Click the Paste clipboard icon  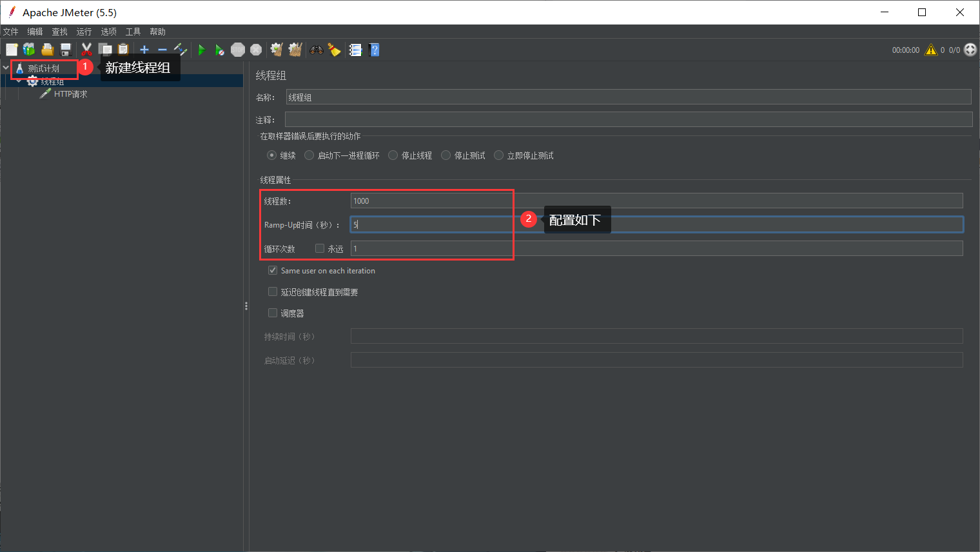tap(122, 50)
